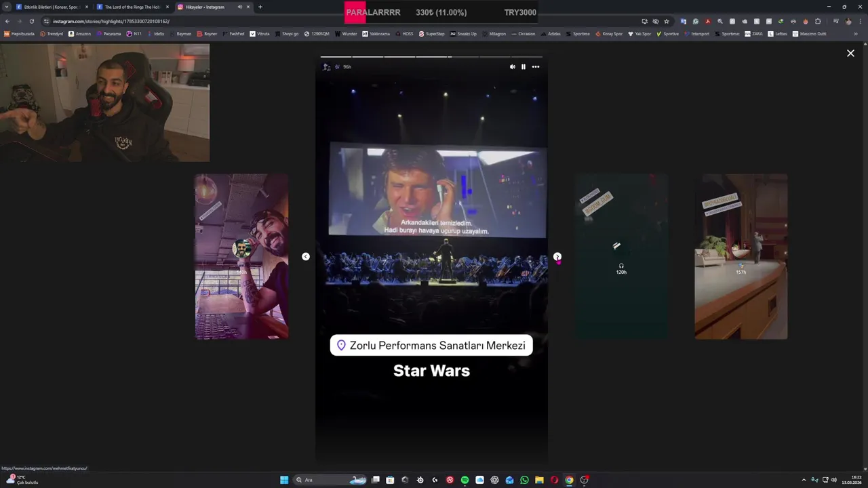Open the Chrome extensions puzzle icon

point(818,21)
